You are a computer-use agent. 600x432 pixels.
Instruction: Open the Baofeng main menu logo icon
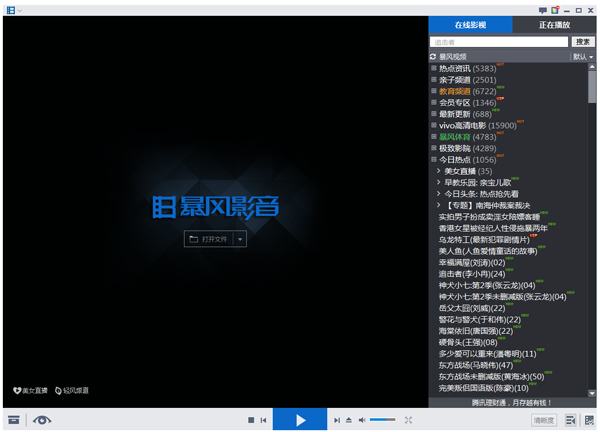coord(11,10)
